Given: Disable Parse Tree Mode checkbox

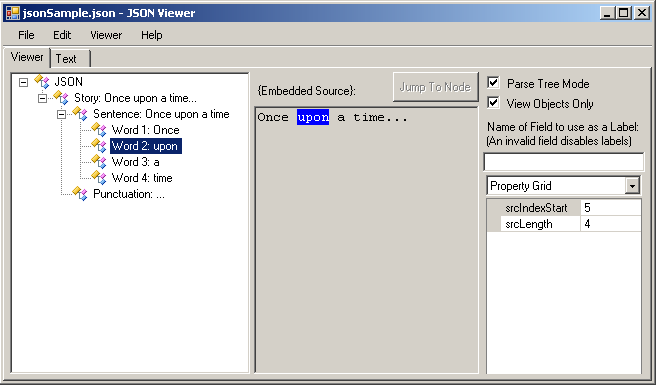Looking at the screenshot, I should pos(494,83).
